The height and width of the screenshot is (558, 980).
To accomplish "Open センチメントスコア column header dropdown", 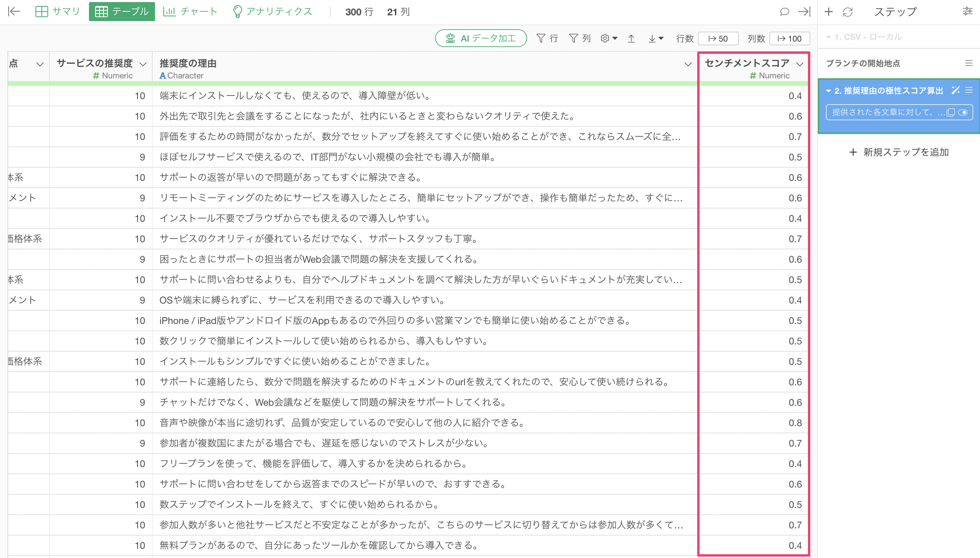I will click(799, 64).
